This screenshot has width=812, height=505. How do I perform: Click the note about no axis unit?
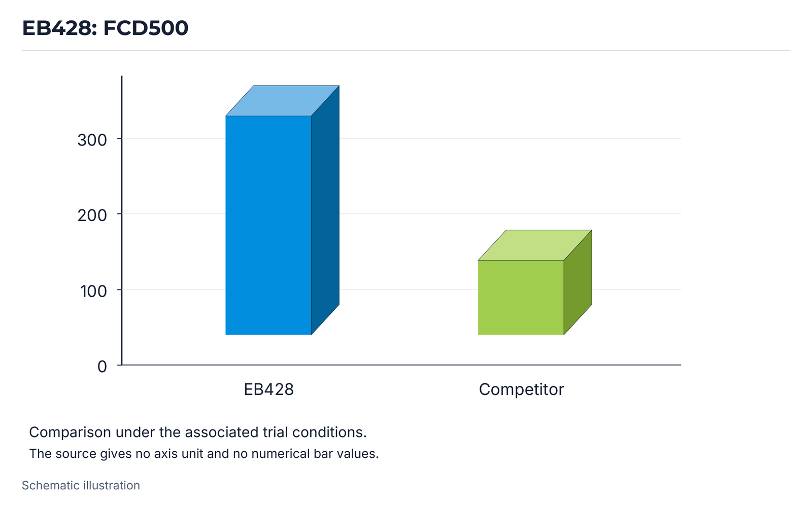point(204,453)
